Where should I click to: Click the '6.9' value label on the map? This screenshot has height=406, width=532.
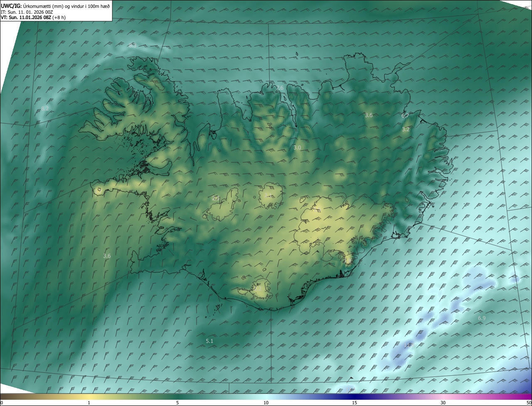pos(482,318)
